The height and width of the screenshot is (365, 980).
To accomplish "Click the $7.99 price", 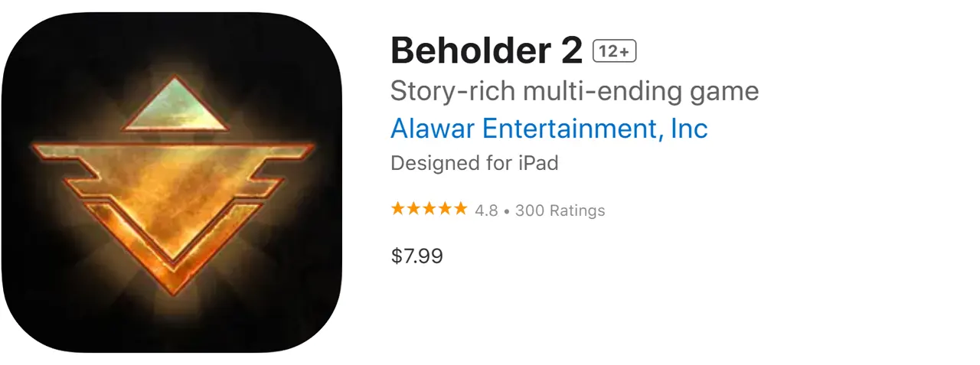I will coord(416,256).
